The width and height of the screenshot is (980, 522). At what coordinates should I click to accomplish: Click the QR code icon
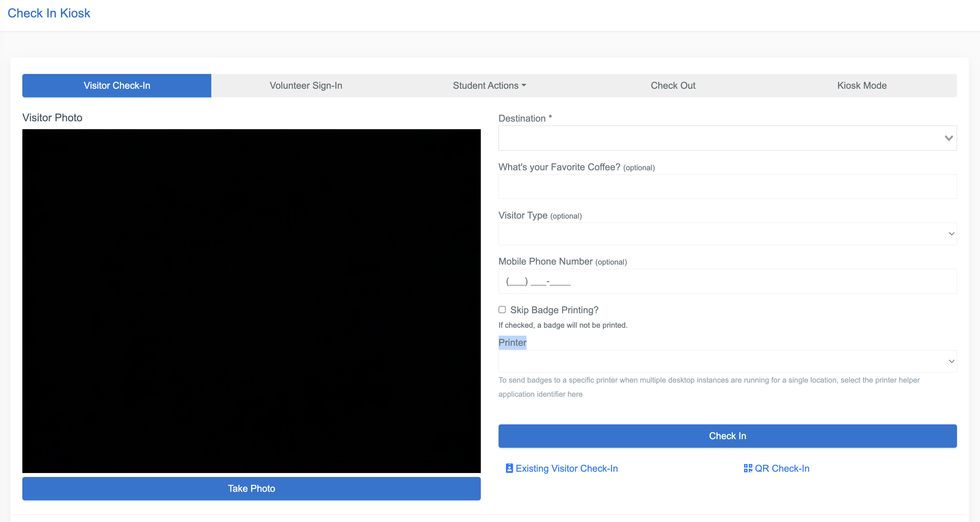click(x=748, y=468)
